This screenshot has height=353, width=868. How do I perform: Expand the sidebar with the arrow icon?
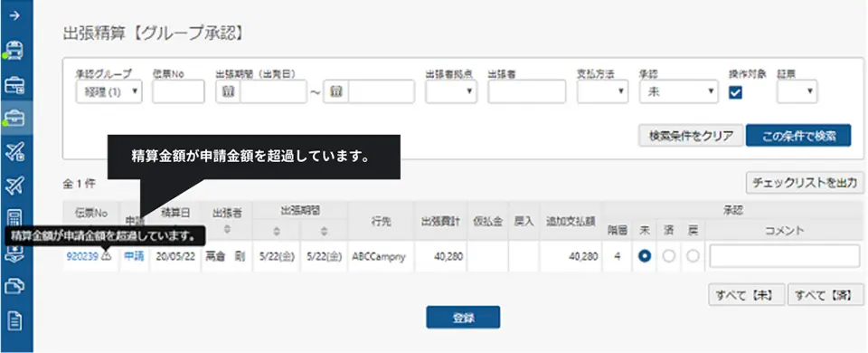[15, 15]
